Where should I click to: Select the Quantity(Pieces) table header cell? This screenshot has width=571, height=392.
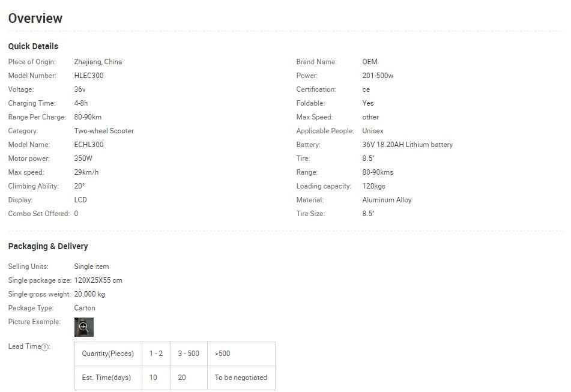click(x=108, y=354)
